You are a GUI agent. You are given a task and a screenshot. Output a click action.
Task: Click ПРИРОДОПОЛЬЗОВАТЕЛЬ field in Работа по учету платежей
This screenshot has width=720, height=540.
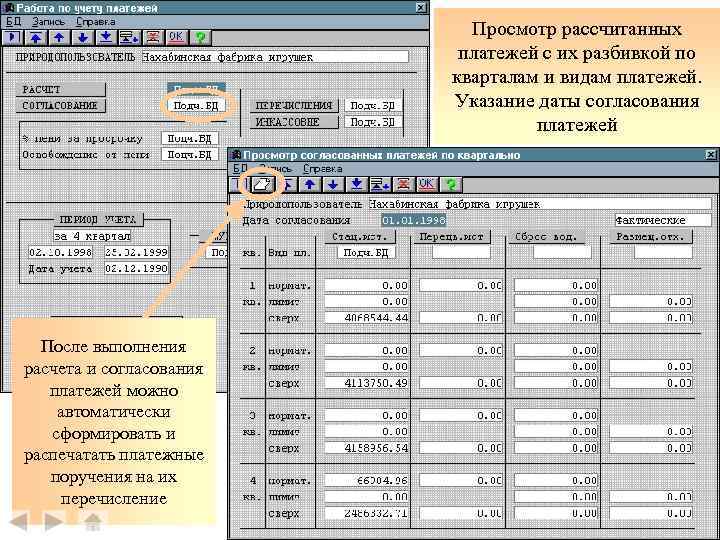coord(274,57)
